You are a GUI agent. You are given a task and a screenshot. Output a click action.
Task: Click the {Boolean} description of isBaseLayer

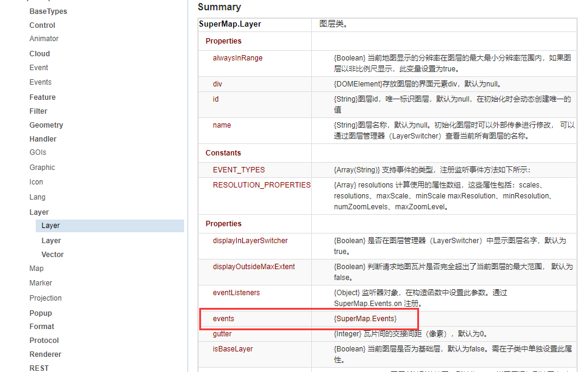point(452,354)
